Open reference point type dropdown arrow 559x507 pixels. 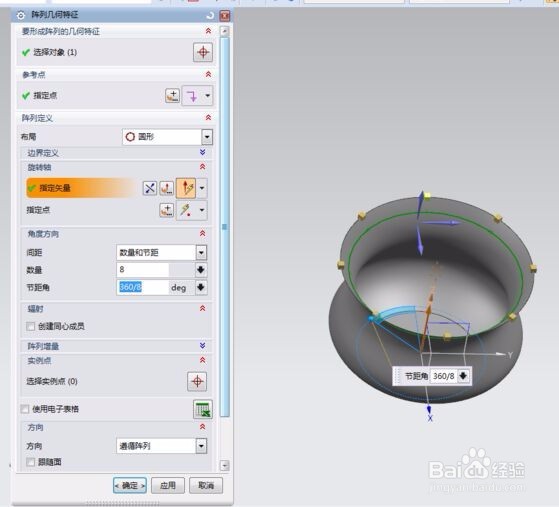[x=207, y=96]
